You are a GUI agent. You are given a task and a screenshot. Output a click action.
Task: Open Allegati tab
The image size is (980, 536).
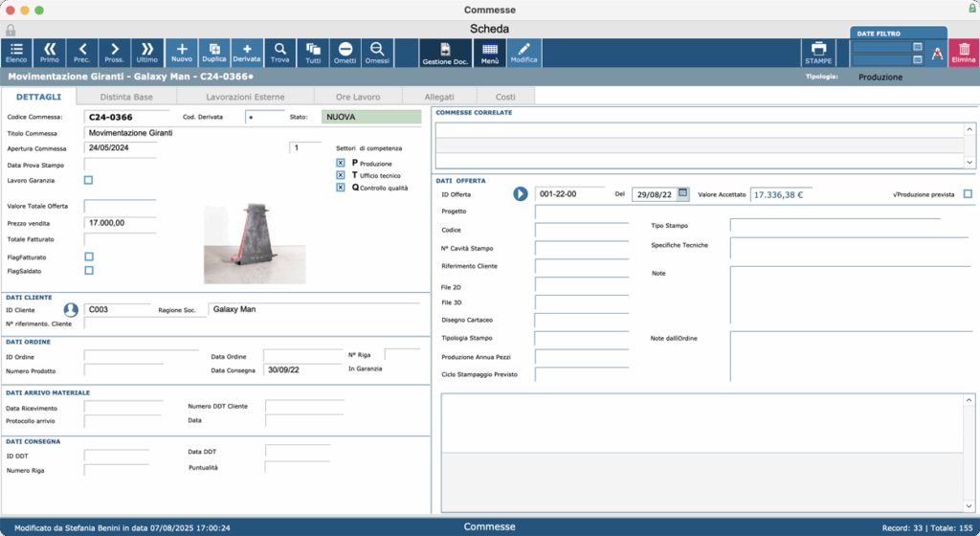[439, 97]
